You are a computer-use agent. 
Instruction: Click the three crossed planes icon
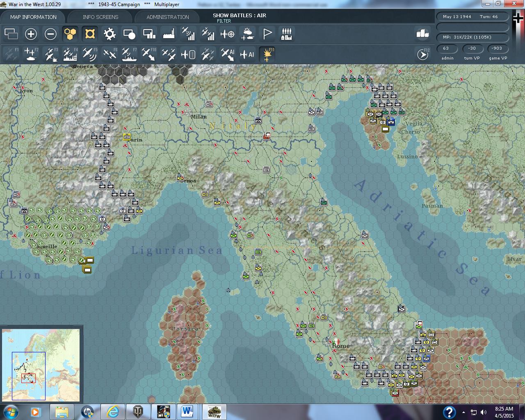tap(169, 54)
